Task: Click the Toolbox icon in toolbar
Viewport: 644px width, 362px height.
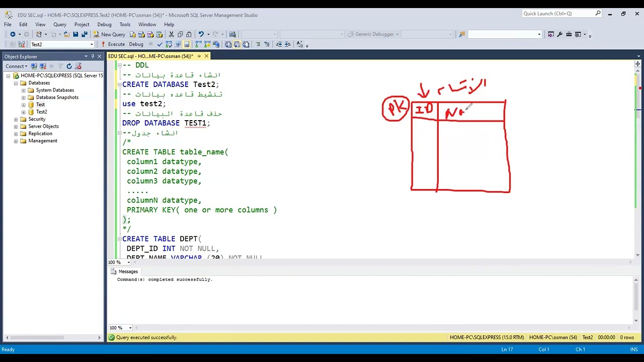Action: 569,34
